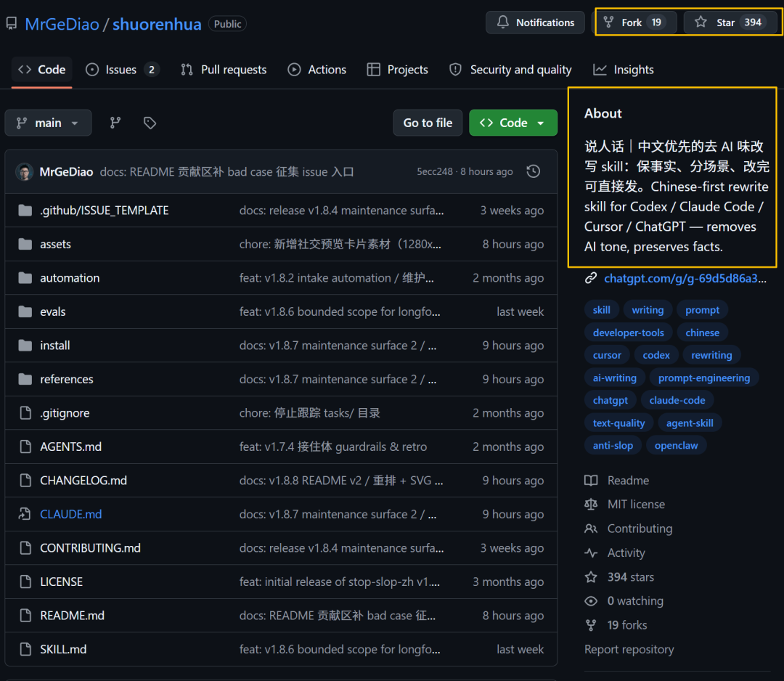This screenshot has width=784, height=681.
Task: Select the openclaw topic tag
Action: [x=676, y=446]
